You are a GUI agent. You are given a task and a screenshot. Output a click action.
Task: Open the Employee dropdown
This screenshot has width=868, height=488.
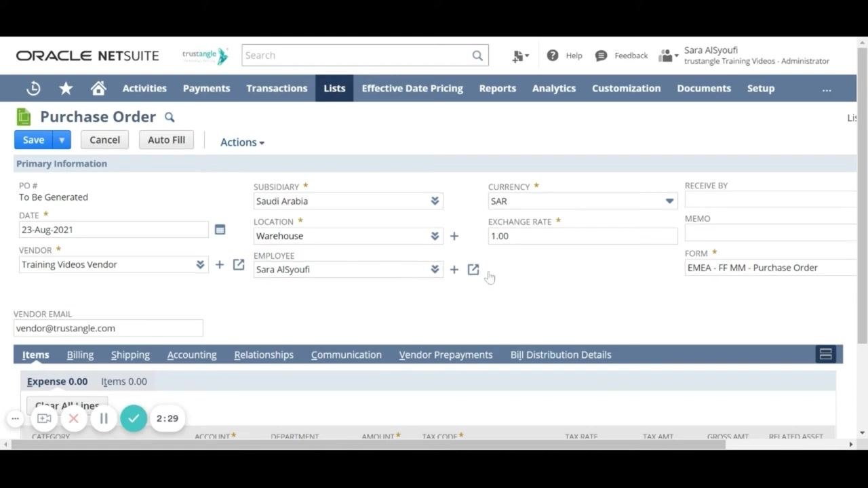click(435, 270)
